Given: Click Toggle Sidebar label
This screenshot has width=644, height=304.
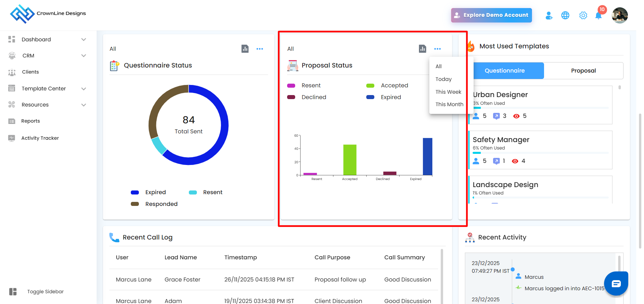Looking at the screenshot, I should click(45, 292).
